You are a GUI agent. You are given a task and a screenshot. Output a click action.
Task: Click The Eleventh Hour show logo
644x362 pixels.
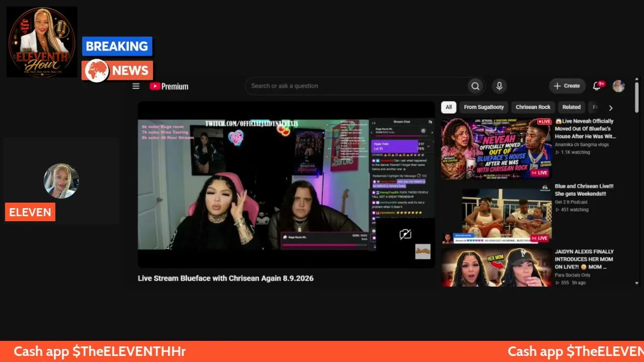(x=42, y=42)
